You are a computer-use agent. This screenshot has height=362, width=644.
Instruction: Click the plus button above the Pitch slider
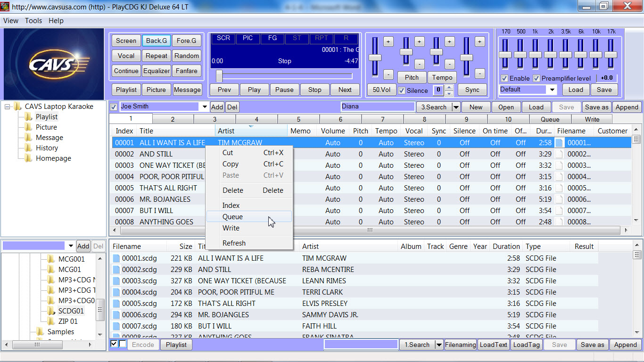tap(419, 41)
